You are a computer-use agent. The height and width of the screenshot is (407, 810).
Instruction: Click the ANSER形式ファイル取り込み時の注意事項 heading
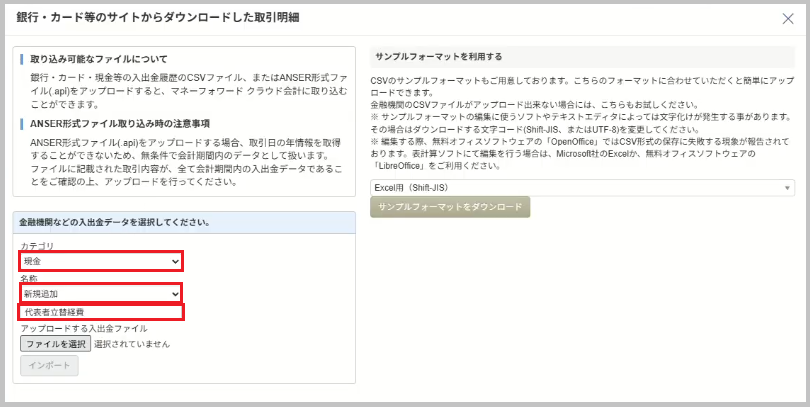click(x=120, y=123)
